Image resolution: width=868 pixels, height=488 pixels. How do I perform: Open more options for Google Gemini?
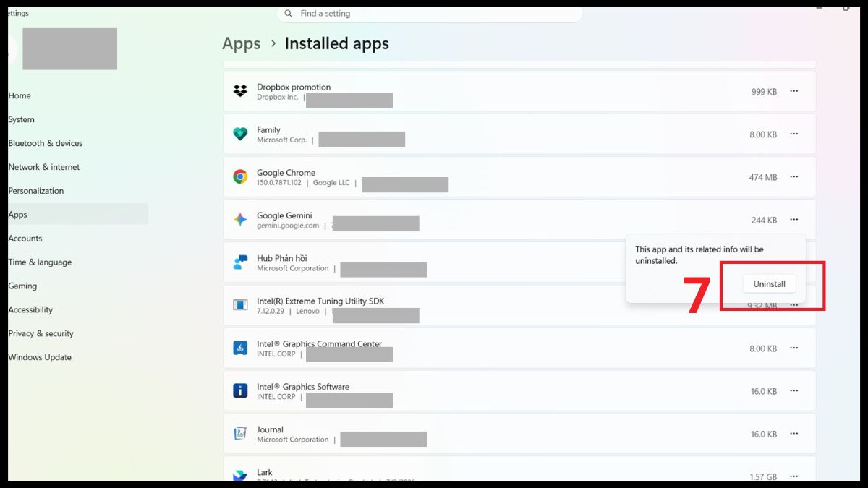click(x=794, y=219)
